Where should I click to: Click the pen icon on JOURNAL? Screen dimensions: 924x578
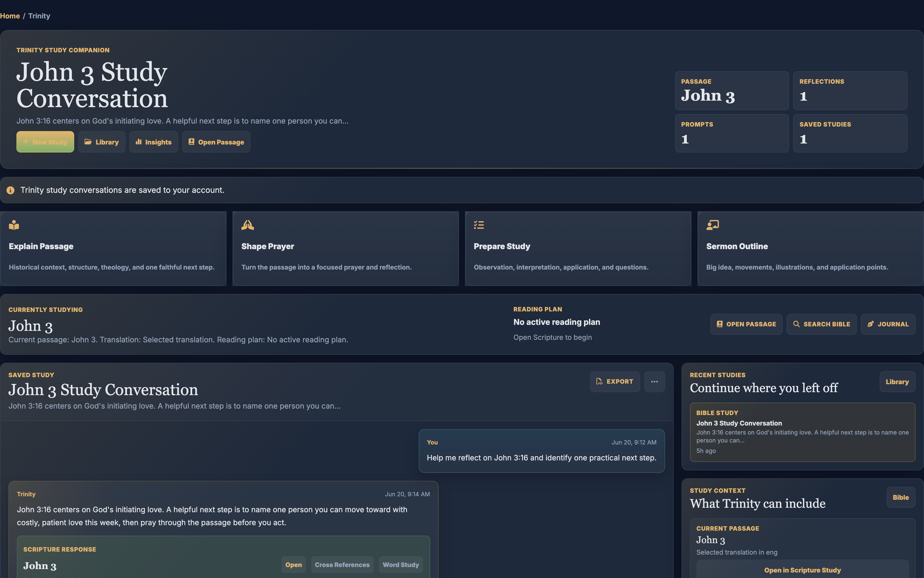coord(870,324)
